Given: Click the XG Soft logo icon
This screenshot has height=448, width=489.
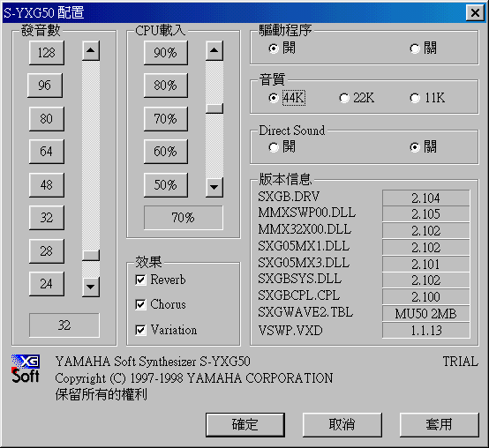Looking at the screenshot, I should tap(26, 369).
